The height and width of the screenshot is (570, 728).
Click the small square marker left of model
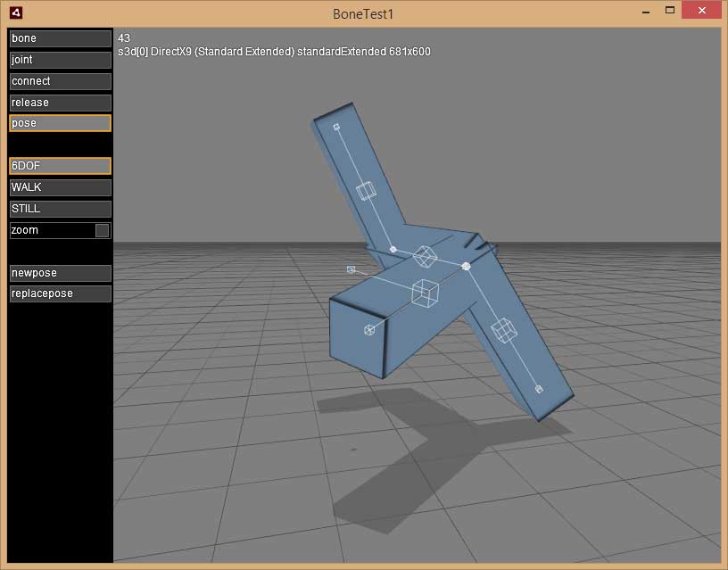click(351, 268)
